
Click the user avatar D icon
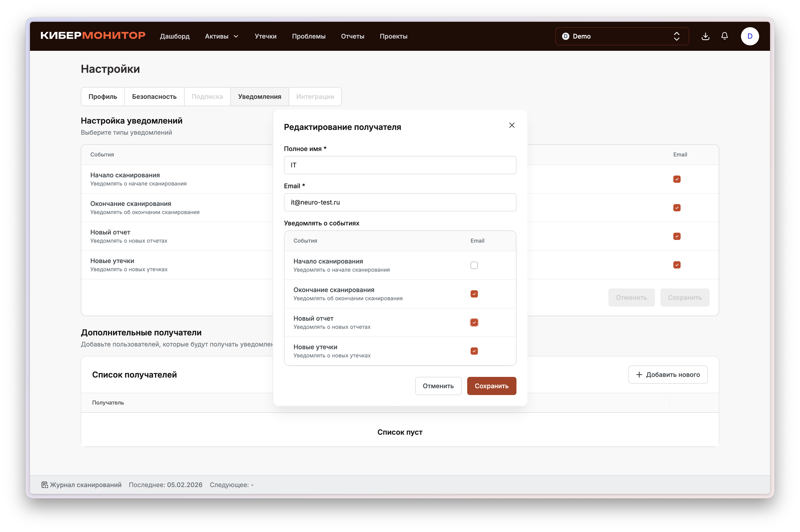pos(750,36)
